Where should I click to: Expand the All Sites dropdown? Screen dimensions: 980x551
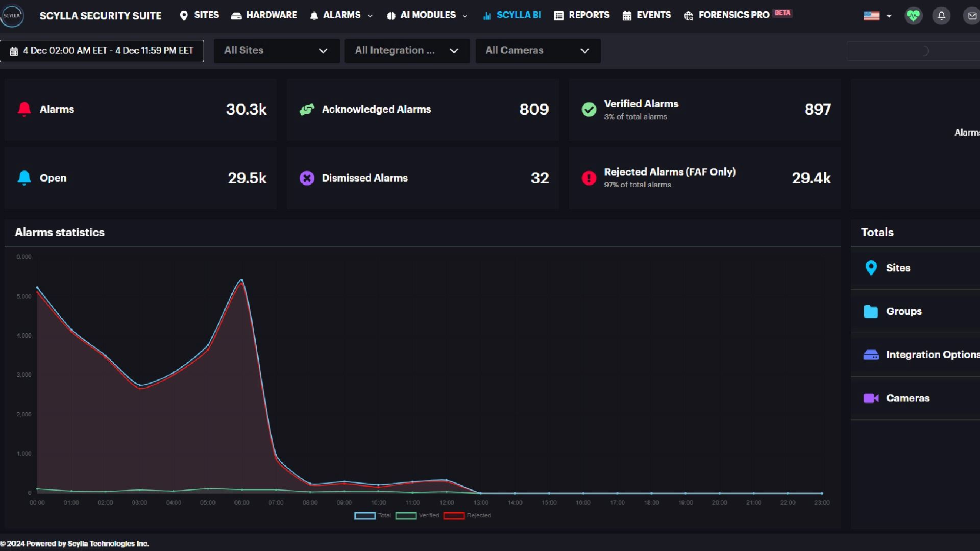276,51
